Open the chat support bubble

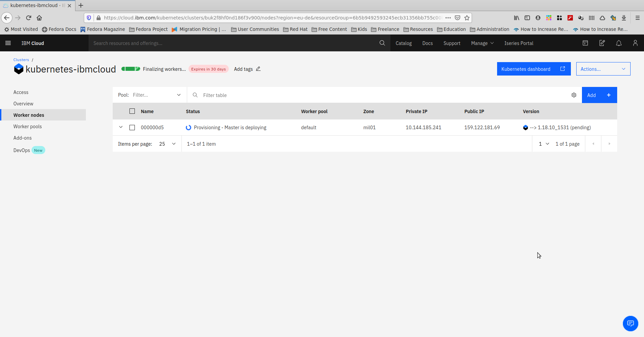tap(631, 324)
